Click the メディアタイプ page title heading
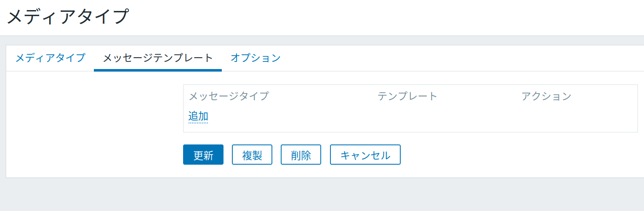 [68, 17]
